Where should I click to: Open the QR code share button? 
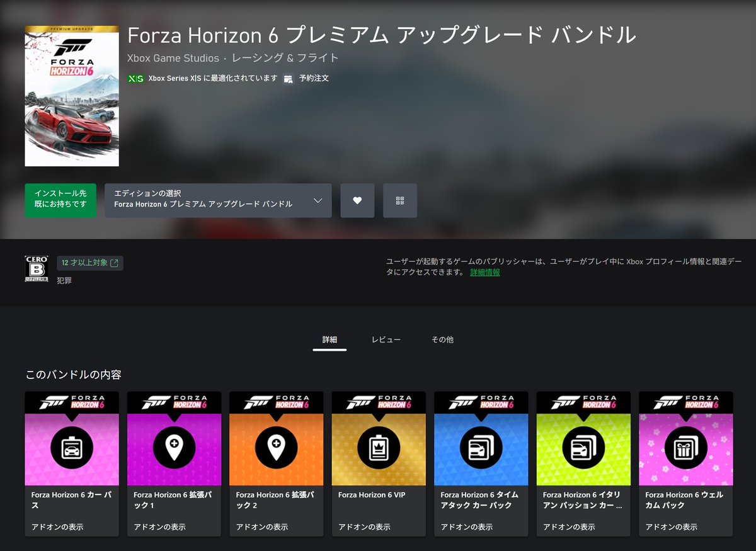pos(400,201)
